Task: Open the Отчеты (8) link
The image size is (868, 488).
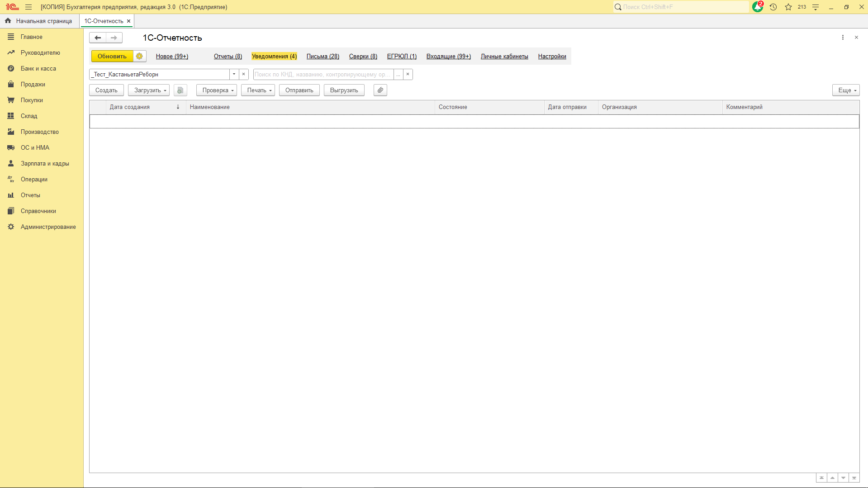Action: 228,56
